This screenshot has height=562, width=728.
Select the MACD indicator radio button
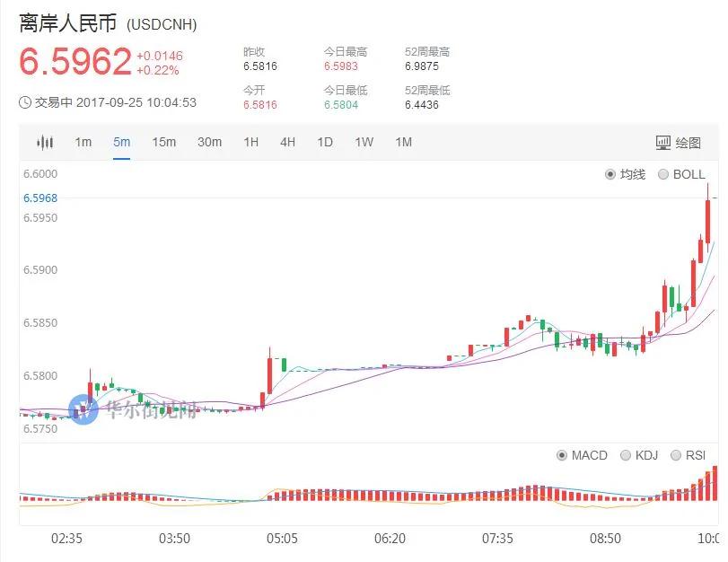pyautogui.click(x=562, y=455)
